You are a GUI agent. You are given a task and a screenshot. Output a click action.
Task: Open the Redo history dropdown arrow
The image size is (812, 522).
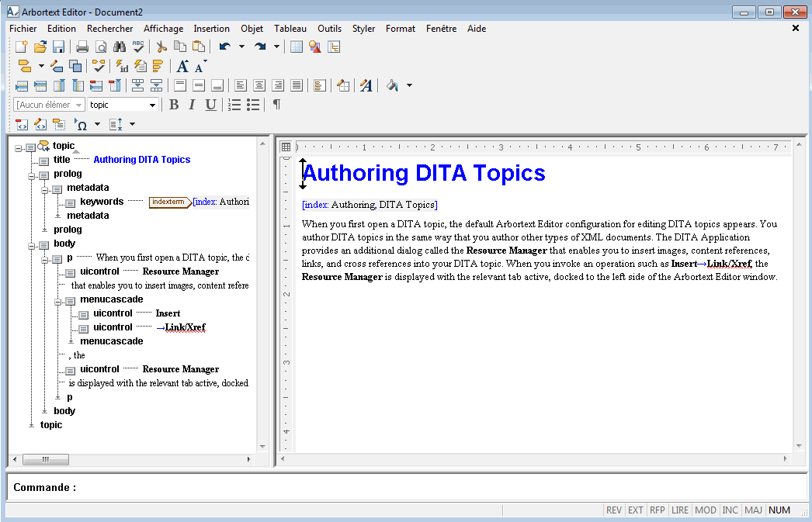click(276, 47)
